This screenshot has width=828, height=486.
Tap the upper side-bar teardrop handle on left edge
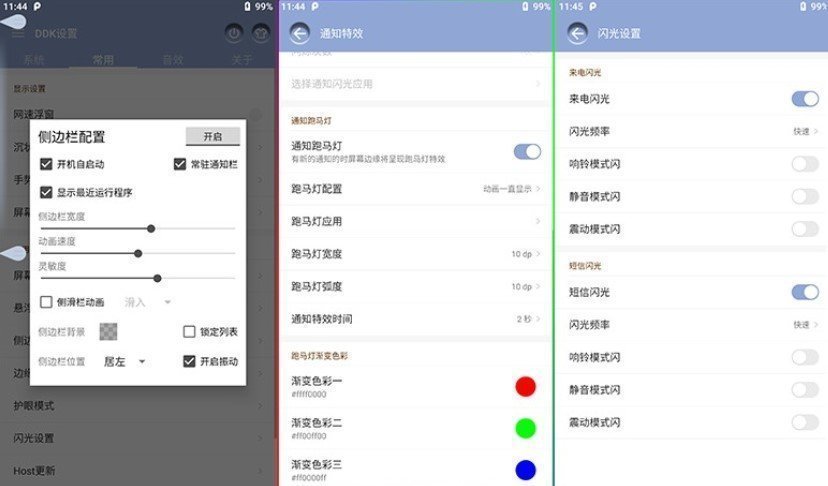(x=13, y=22)
